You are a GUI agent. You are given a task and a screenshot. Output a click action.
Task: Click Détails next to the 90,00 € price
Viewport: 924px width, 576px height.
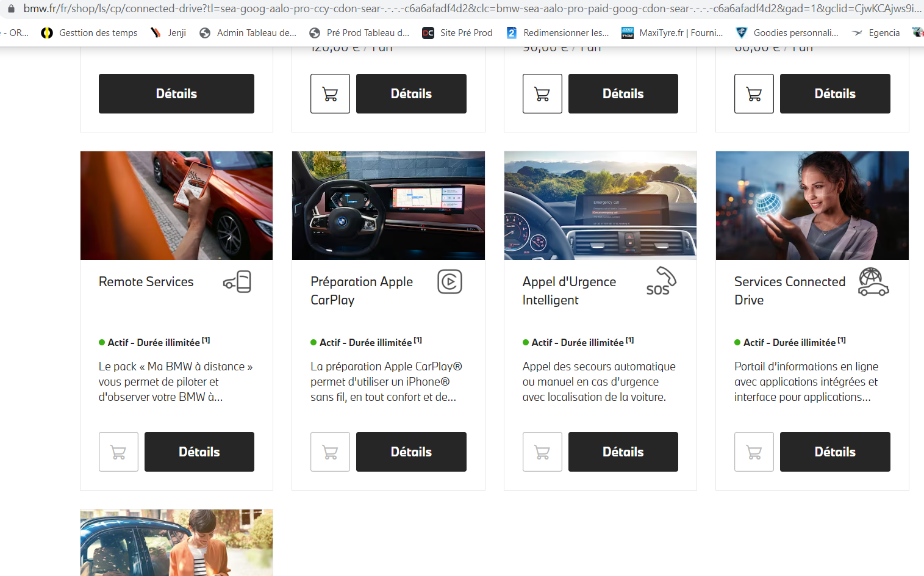[623, 93]
